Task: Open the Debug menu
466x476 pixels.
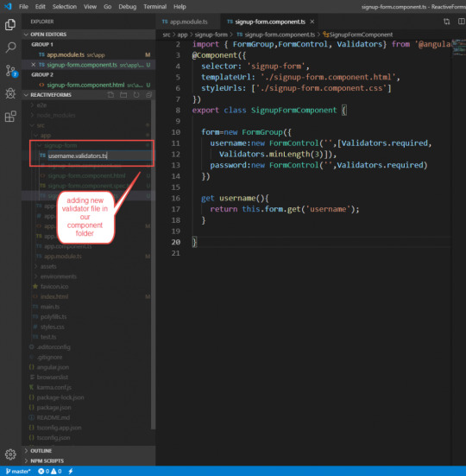Action: pos(128,6)
